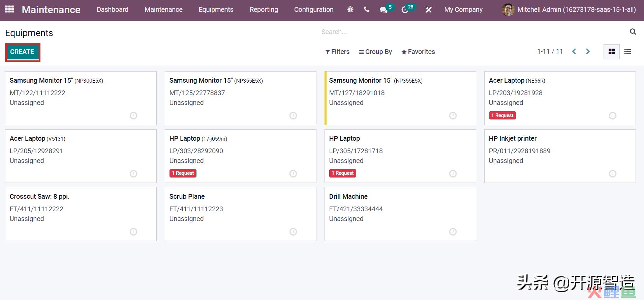Click serial FT/421/33334444 text

pos(356,209)
